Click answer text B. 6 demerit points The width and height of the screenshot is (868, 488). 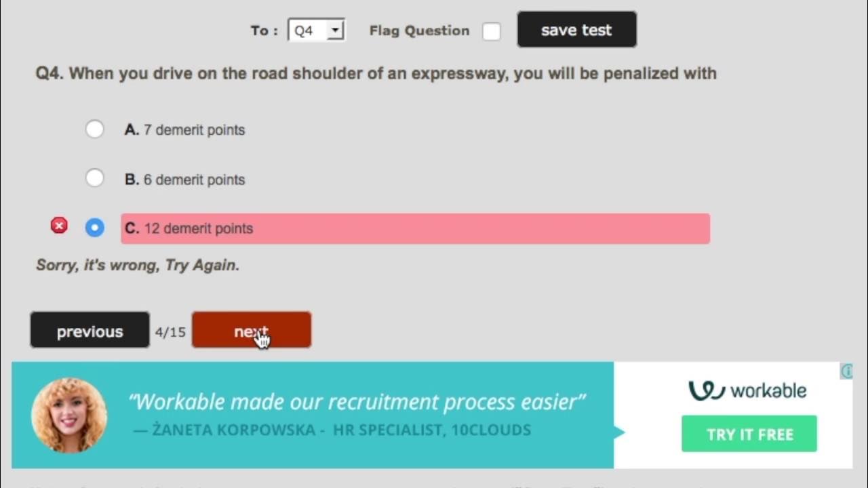click(x=185, y=180)
